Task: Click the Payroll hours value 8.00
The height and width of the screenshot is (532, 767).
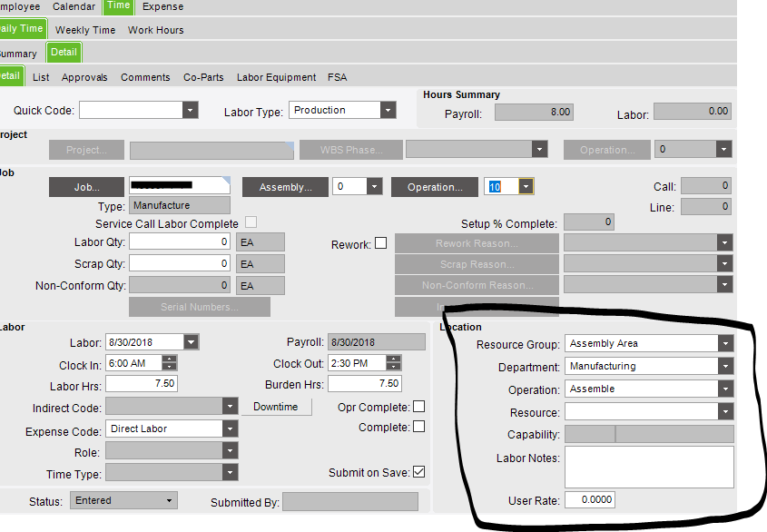Action: pyautogui.click(x=534, y=112)
